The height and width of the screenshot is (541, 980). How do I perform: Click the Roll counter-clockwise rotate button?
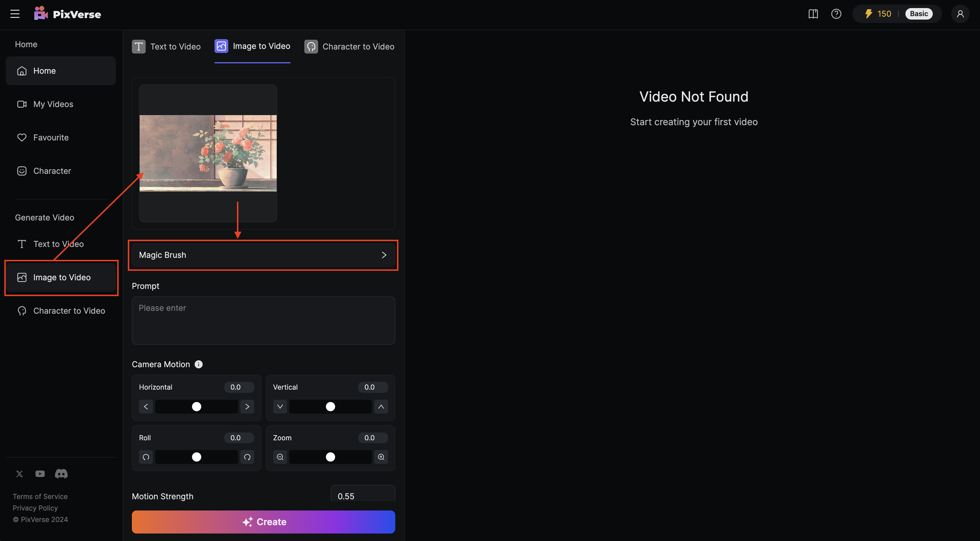146,457
